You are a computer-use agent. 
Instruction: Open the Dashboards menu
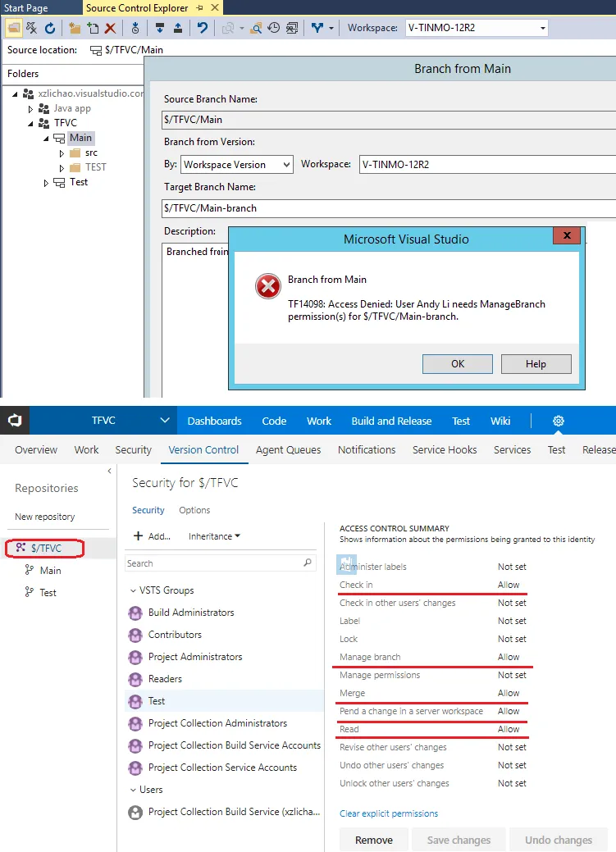pos(214,421)
